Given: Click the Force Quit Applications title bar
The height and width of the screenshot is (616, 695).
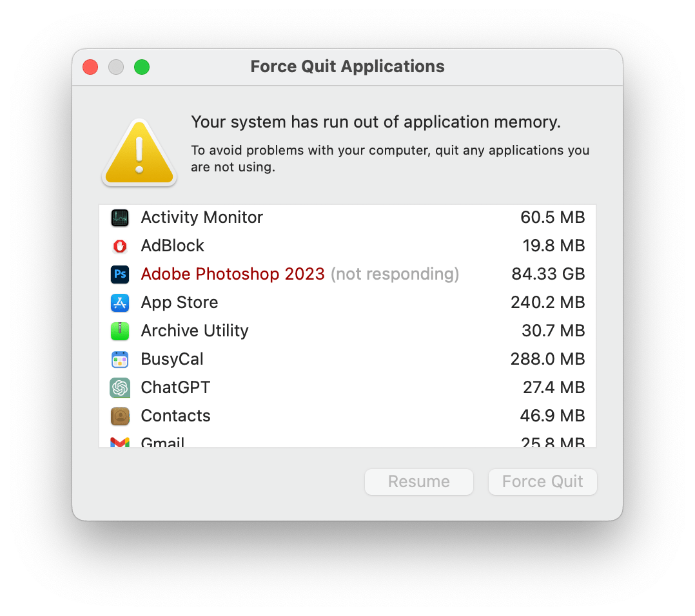Looking at the screenshot, I should click(347, 66).
